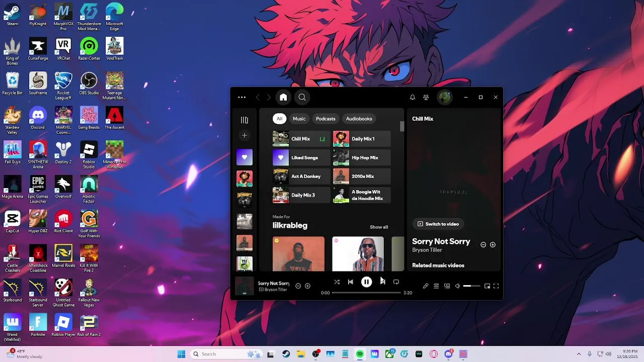644x362 pixels.
Task: Open the Chill Mix tile
Action: point(301,139)
